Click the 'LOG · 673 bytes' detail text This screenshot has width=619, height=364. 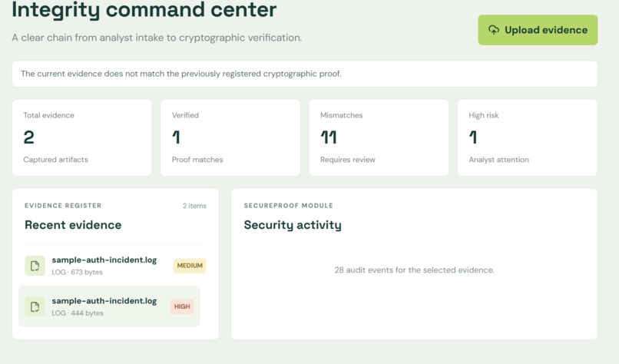pos(77,272)
